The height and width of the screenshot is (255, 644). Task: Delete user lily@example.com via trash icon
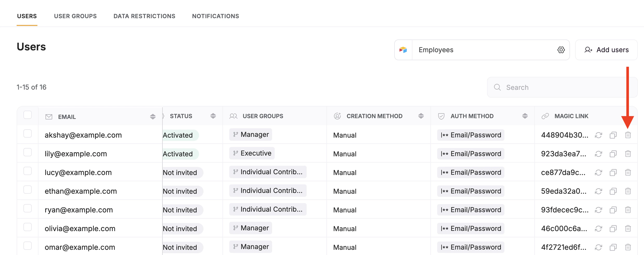(628, 154)
